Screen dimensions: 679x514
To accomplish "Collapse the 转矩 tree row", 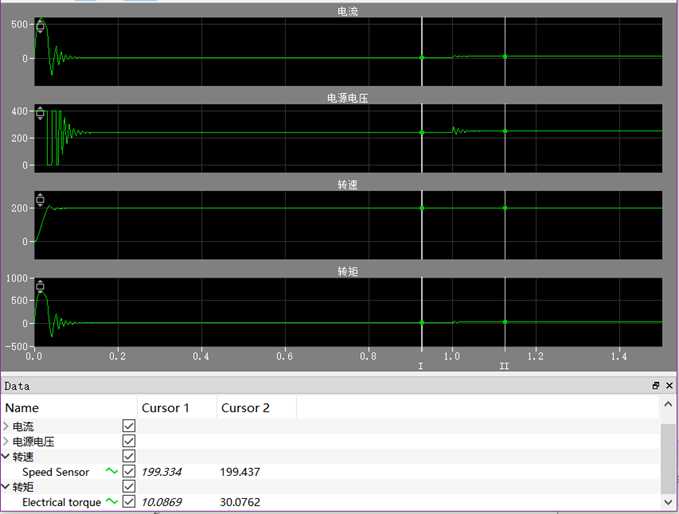I will coord(6,487).
